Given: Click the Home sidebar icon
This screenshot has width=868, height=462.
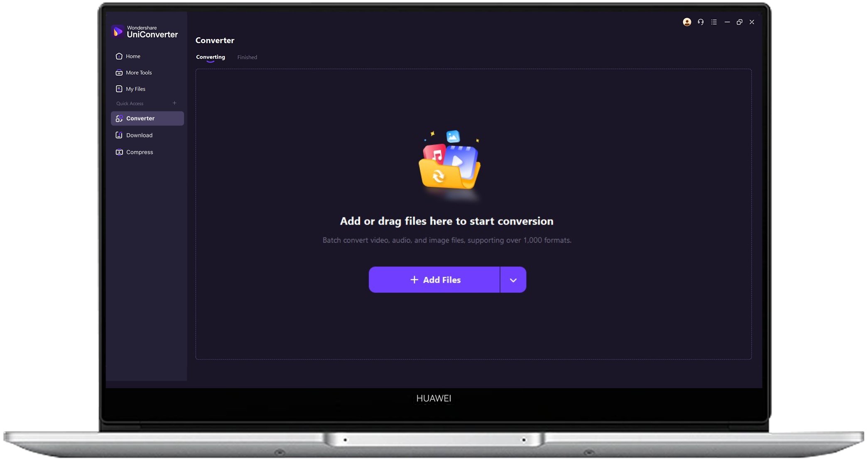Looking at the screenshot, I should [x=119, y=56].
